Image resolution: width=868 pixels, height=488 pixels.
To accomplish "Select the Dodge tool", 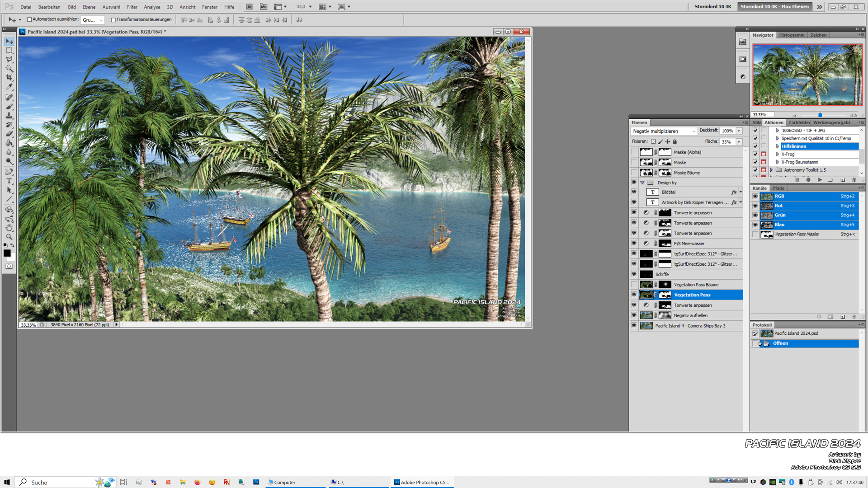I will click(x=9, y=161).
